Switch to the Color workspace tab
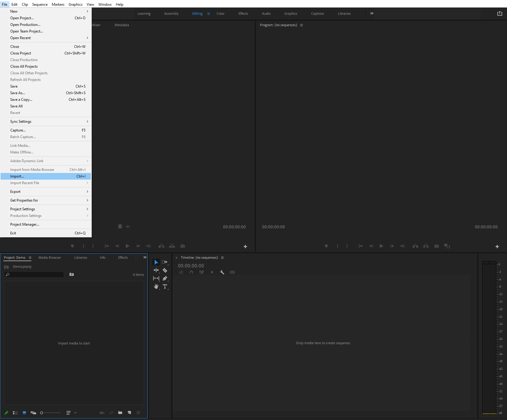 [220, 14]
